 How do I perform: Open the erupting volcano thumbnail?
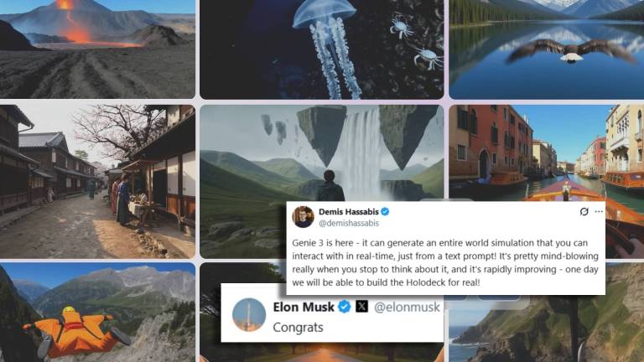tap(97, 49)
